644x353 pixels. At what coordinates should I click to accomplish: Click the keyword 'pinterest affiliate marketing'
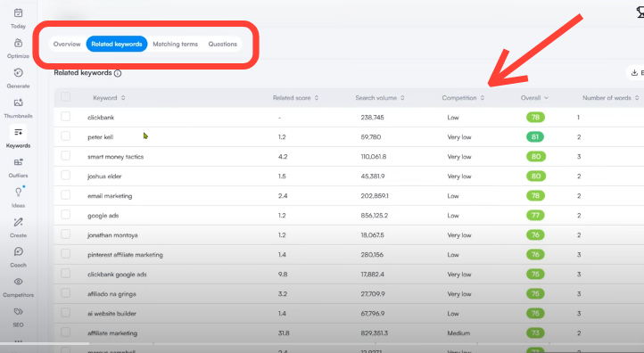[125, 255]
